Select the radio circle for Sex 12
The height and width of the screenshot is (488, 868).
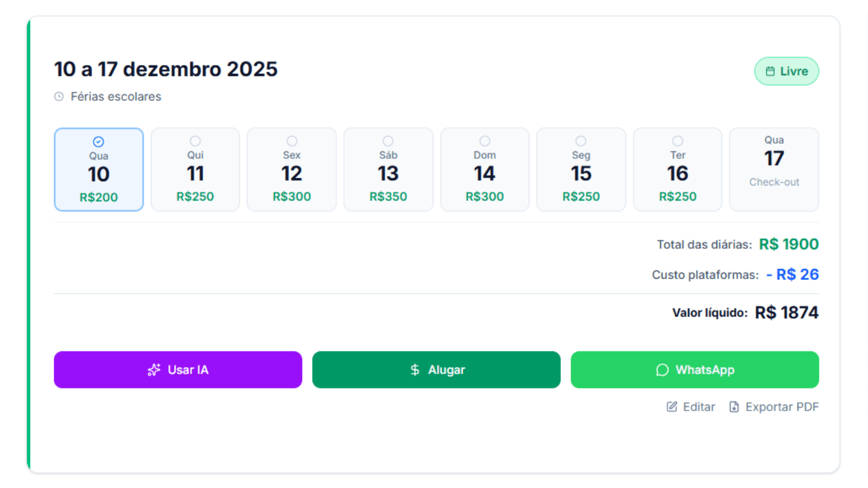(x=292, y=141)
